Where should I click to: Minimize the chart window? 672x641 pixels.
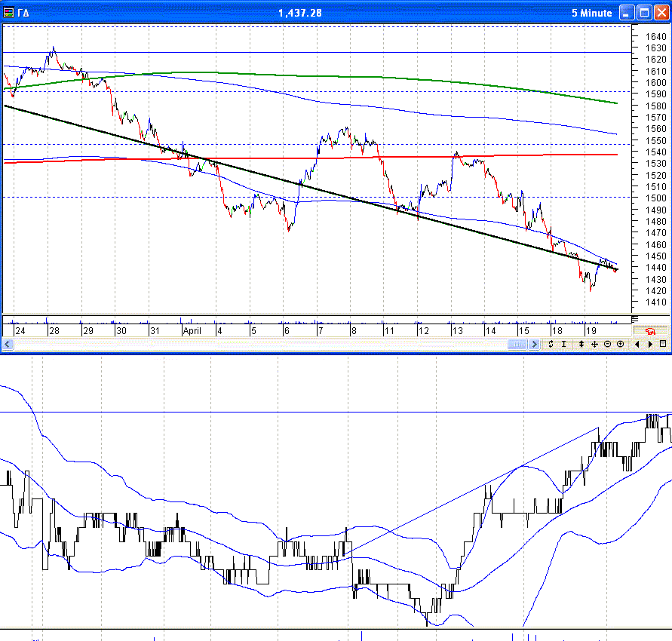pyautogui.click(x=628, y=13)
